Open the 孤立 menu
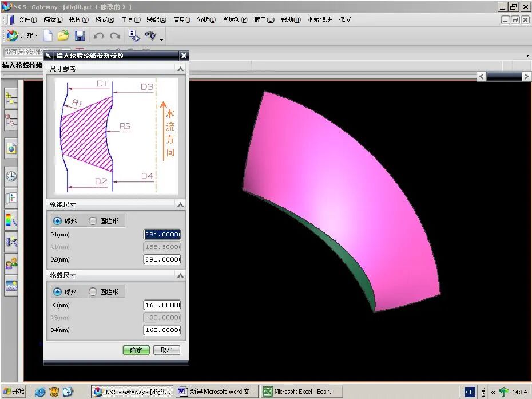532x399 pixels. tap(345, 19)
